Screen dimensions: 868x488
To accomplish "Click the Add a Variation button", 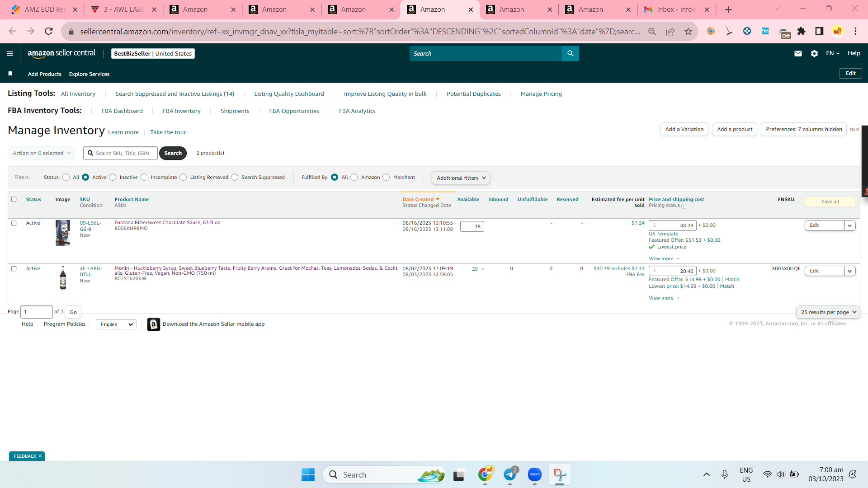I will coord(684,129).
